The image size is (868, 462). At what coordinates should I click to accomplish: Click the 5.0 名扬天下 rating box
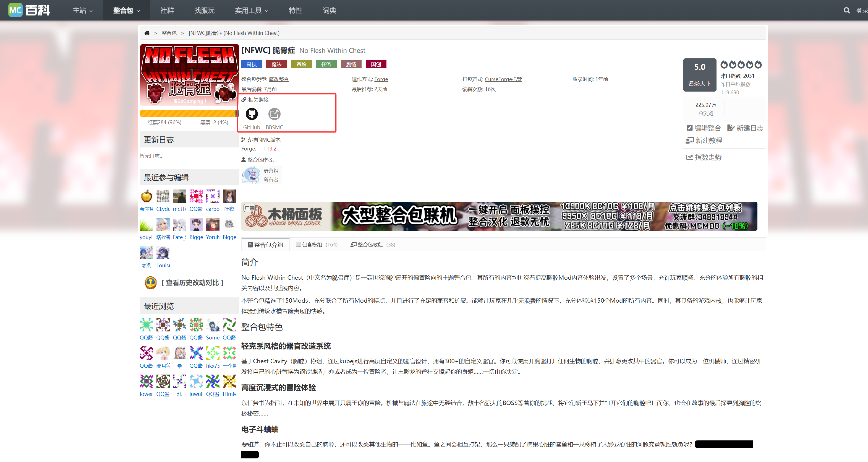coord(700,75)
